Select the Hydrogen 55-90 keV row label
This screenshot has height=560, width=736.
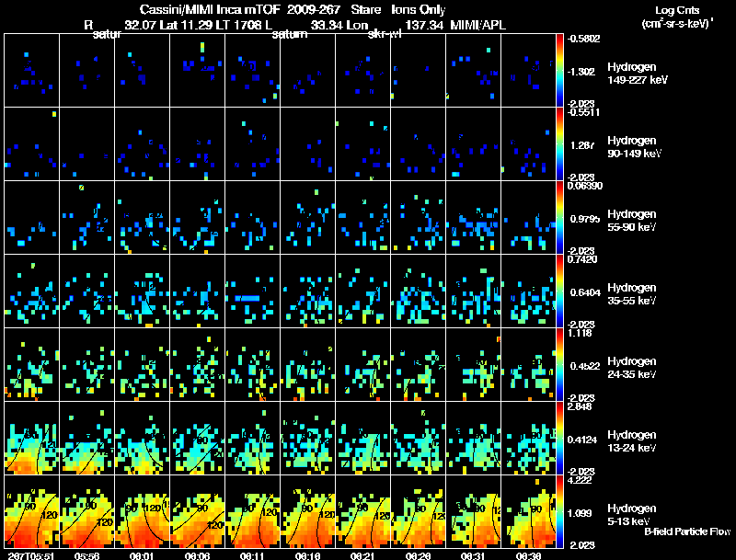(x=632, y=221)
